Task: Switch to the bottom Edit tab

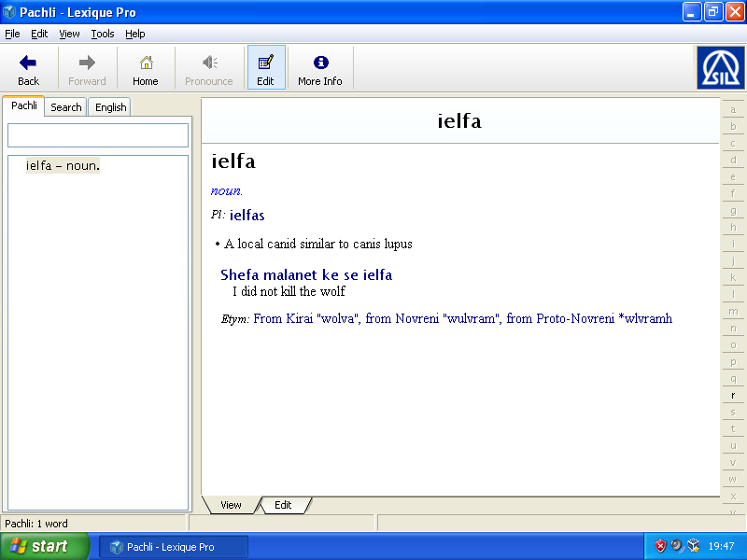Action: (283, 505)
